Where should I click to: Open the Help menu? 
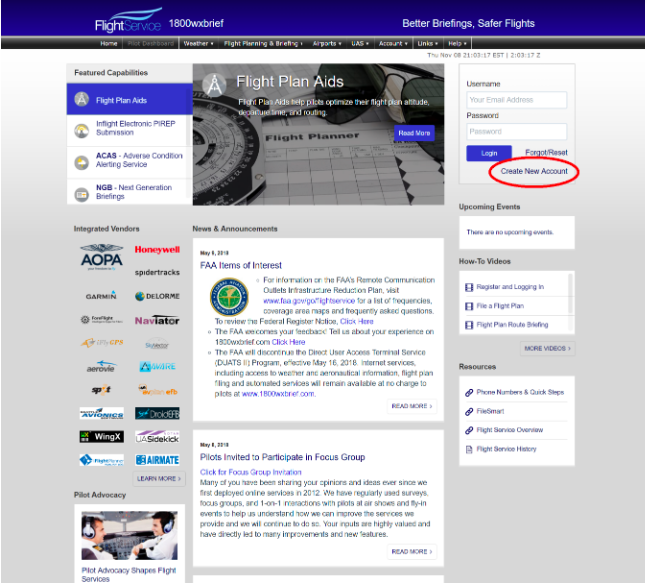pos(457,43)
